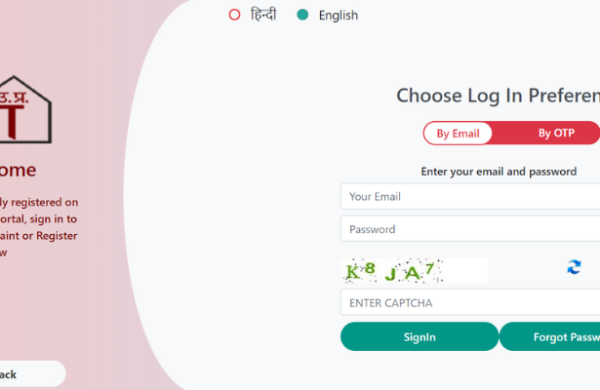Viewport: 600px width, 390px height.
Task: Open the Forgot Password button
Action: [550, 337]
